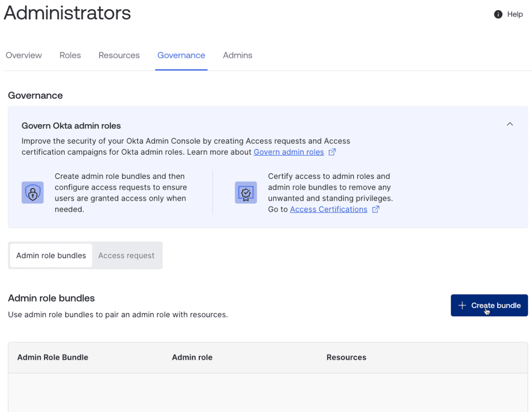Click the 'Use admin role bundles to pair' description
Image resolution: width=532 pixels, height=412 pixels.
click(118, 315)
